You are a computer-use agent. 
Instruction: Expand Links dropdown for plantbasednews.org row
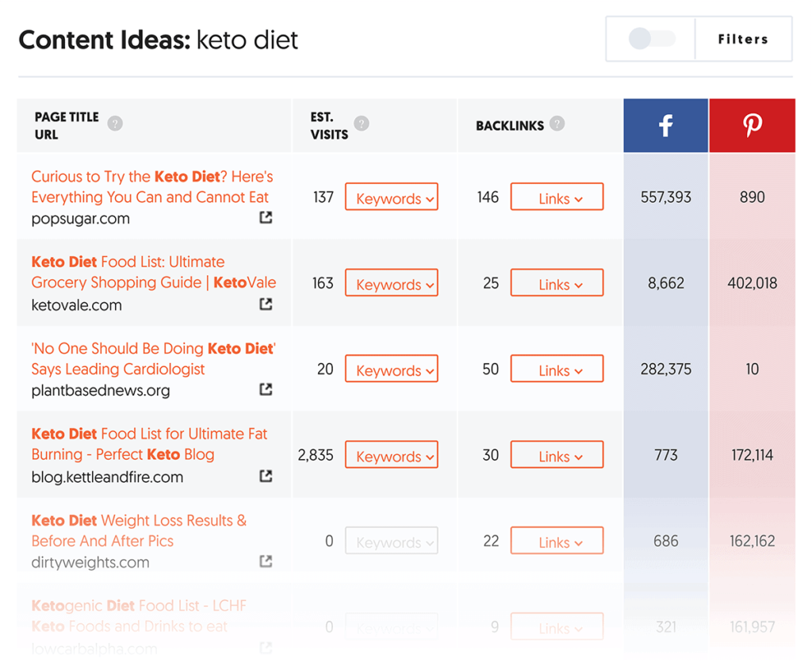coord(557,369)
